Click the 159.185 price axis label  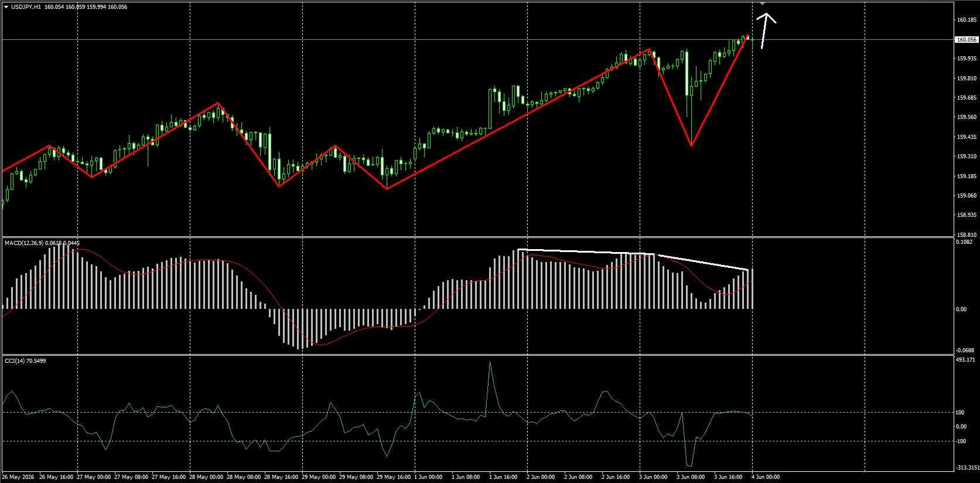click(965, 176)
